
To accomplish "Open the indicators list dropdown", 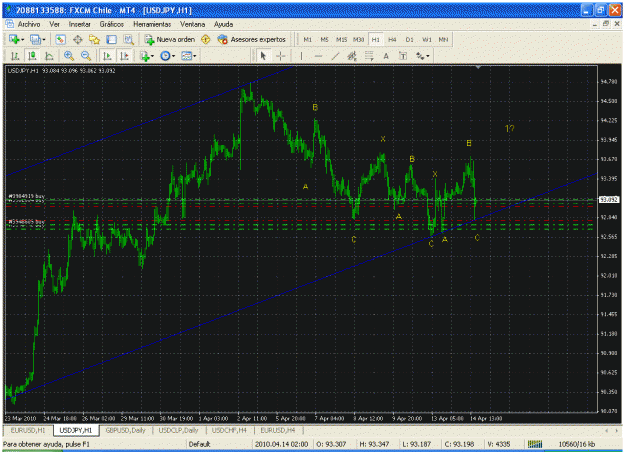I will (147, 56).
